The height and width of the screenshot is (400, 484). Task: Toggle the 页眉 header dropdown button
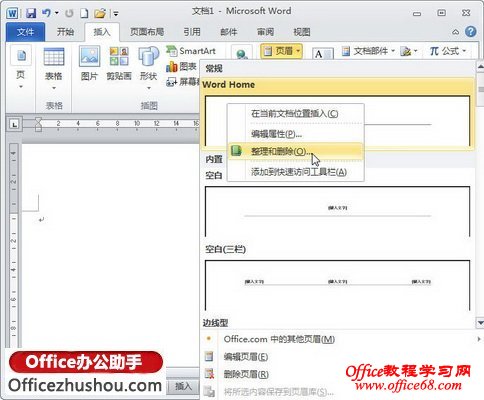coord(281,51)
